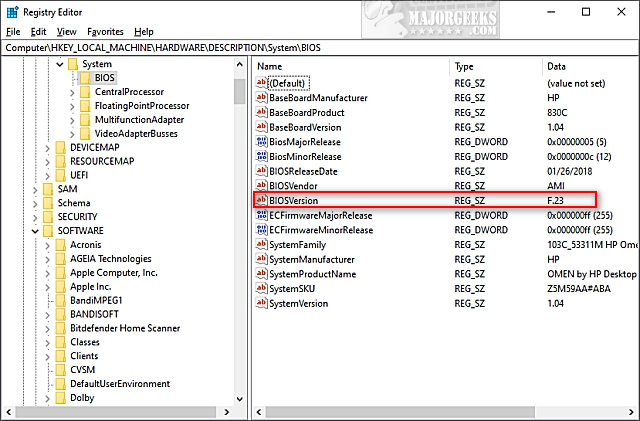Click the SystemFamily string value icon
This screenshot has width=640, height=421.
261,245
